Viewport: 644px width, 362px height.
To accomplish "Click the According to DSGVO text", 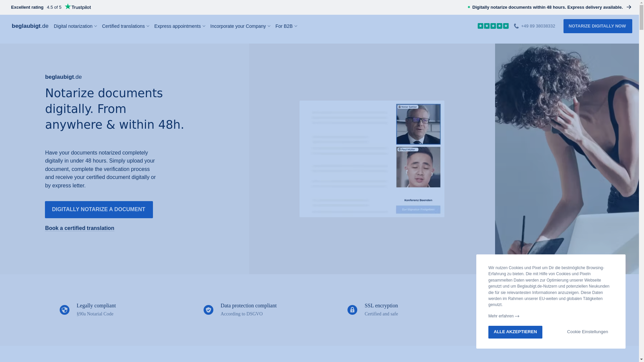I will coord(241,314).
